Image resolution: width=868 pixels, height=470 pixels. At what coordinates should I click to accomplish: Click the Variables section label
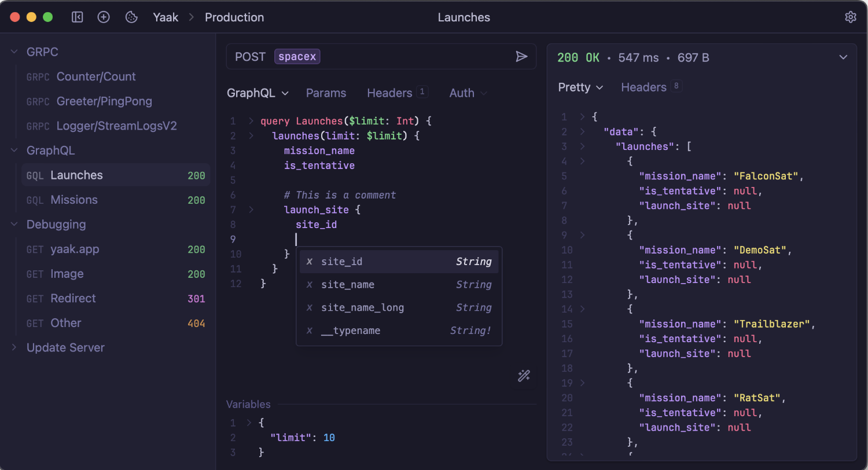[x=248, y=404]
